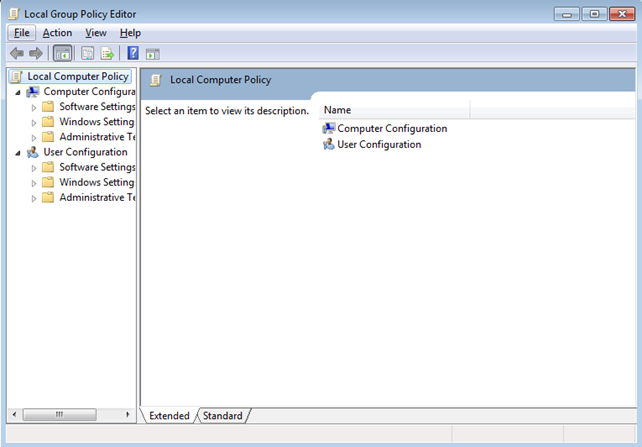Click the Export List toolbar icon

point(106,53)
